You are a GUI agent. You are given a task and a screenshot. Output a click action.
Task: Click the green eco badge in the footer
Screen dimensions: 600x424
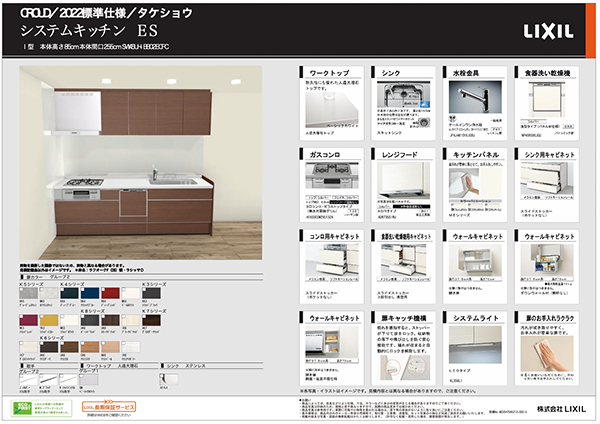pos(41,408)
